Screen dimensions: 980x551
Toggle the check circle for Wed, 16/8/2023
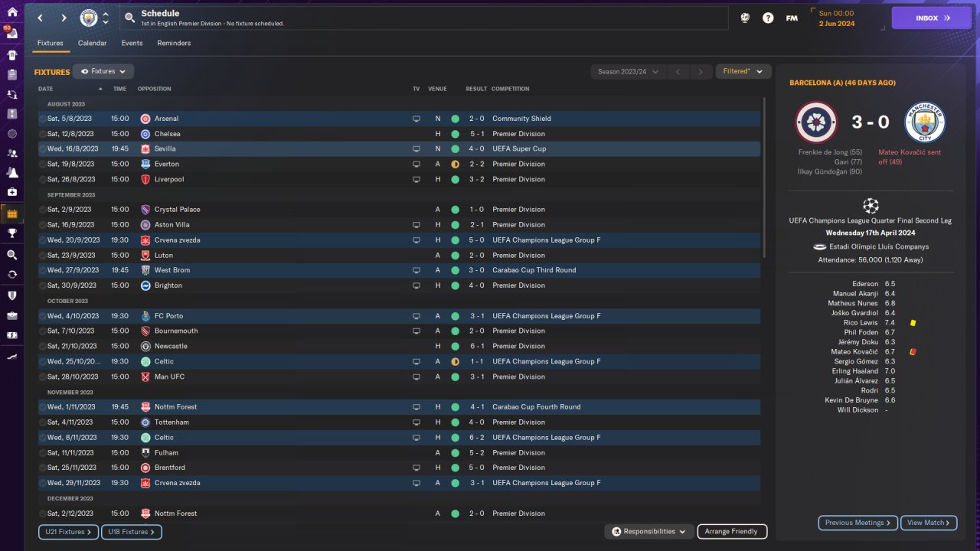point(43,148)
